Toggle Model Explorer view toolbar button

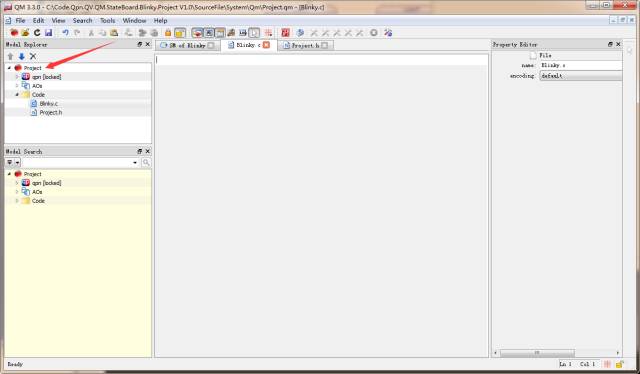coord(197,33)
